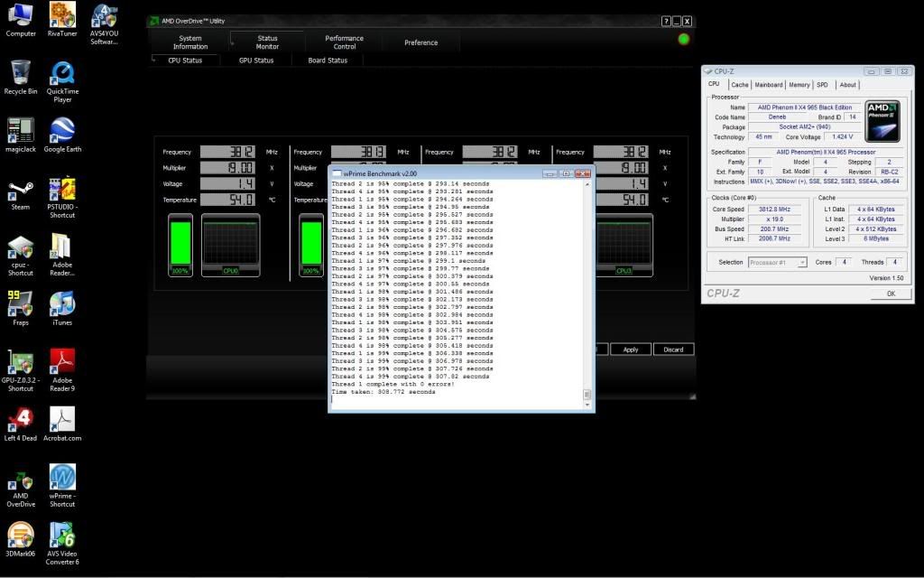Open the Acrobat.com desktop icon

[x=62, y=424]
